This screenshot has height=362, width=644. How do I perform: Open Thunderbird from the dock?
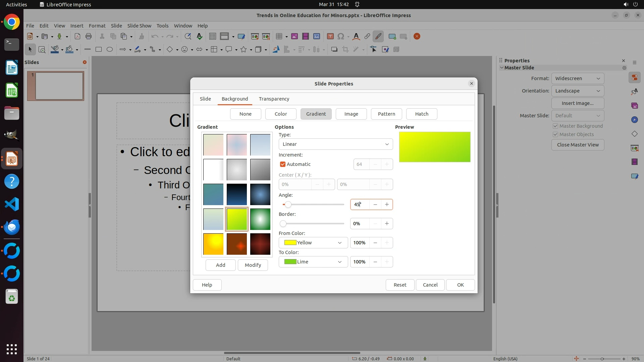point(12,227)
